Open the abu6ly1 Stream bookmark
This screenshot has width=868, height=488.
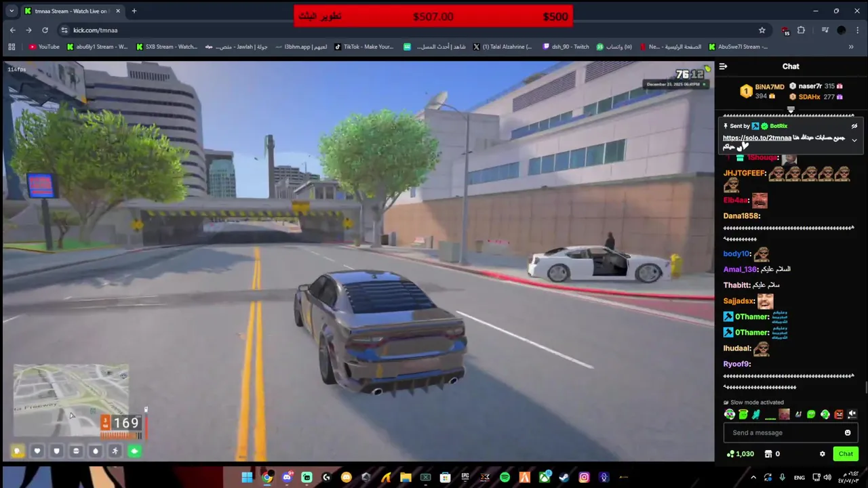tap(97, 47)
